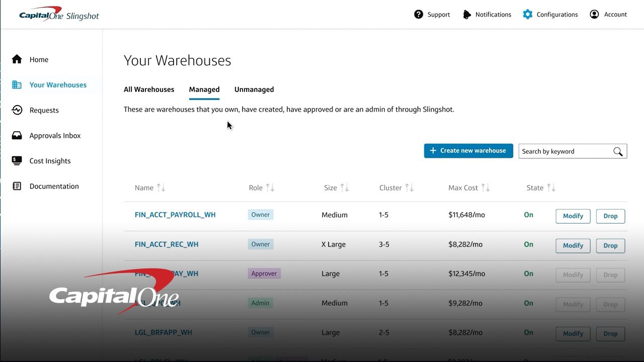Click the Configurations gear icon
Image resolution: width=644 pixels, height=362 pixels.
[x=527, y=14]
